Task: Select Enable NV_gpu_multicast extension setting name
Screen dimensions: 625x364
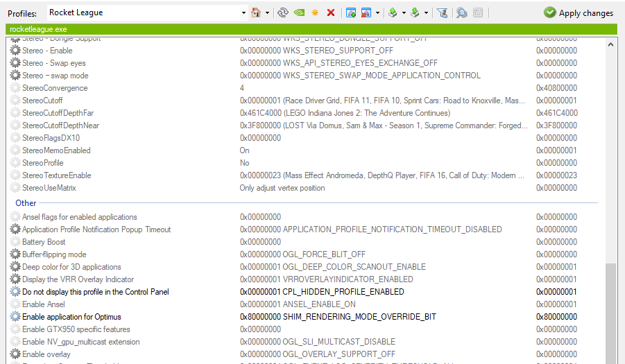Action: pyautogui.click(x=81, y=342)
